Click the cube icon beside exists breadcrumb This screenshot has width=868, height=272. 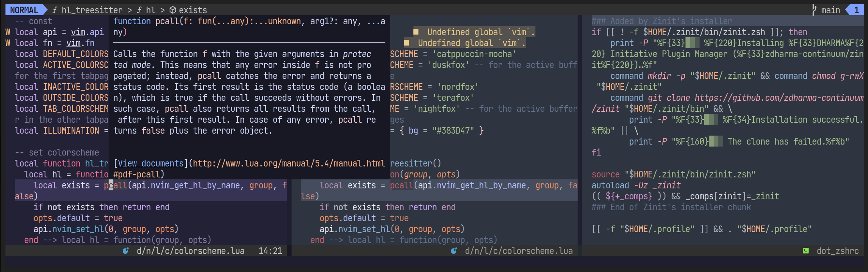tap(172, 10)
